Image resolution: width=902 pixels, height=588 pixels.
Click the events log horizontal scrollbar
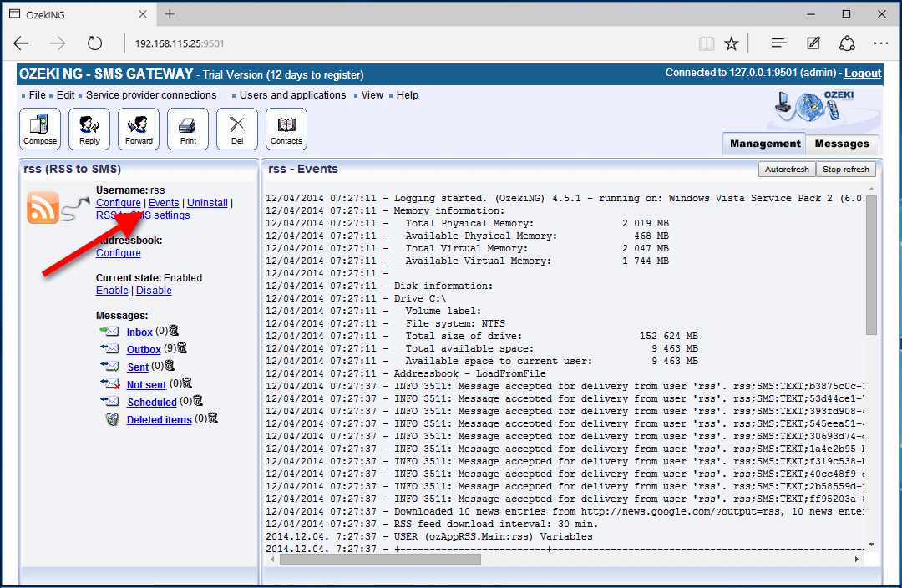click(380, 559)
